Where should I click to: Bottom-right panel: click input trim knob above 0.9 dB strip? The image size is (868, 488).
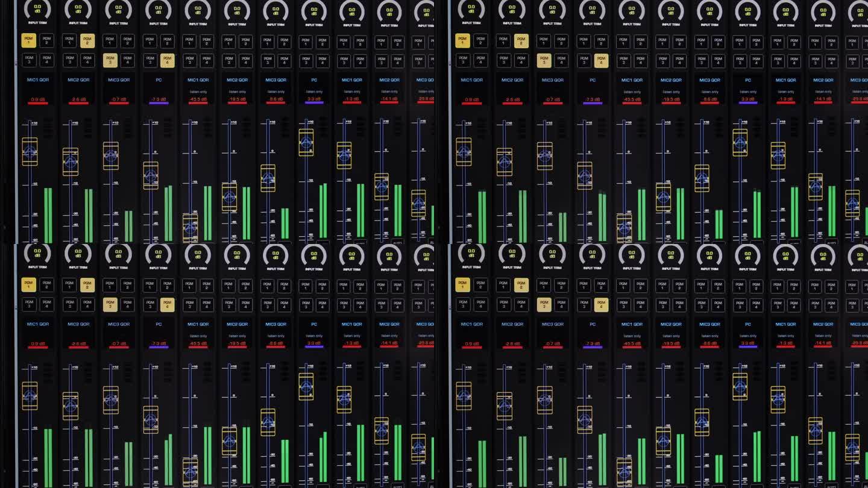(471, 255)
